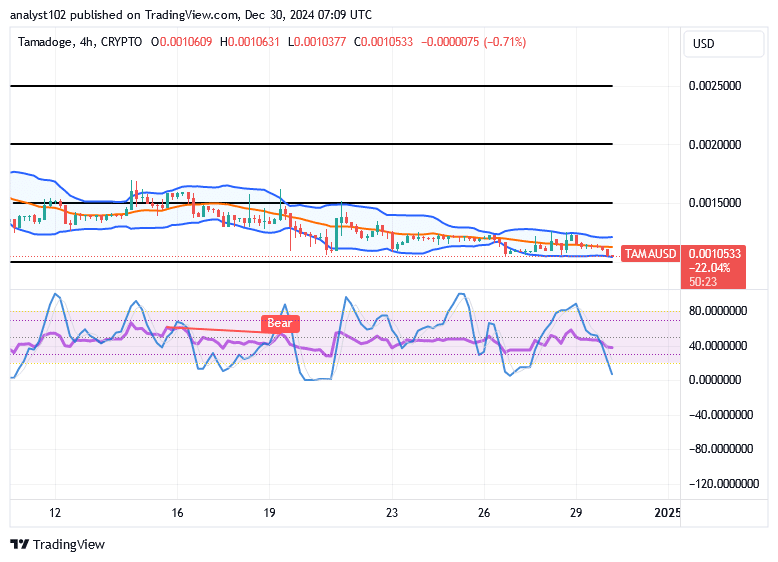Viewport: 778px width, 562px height.
Task: Click the −22.04% value in price box
Action: pyautogui.click(x=712, y=268)
